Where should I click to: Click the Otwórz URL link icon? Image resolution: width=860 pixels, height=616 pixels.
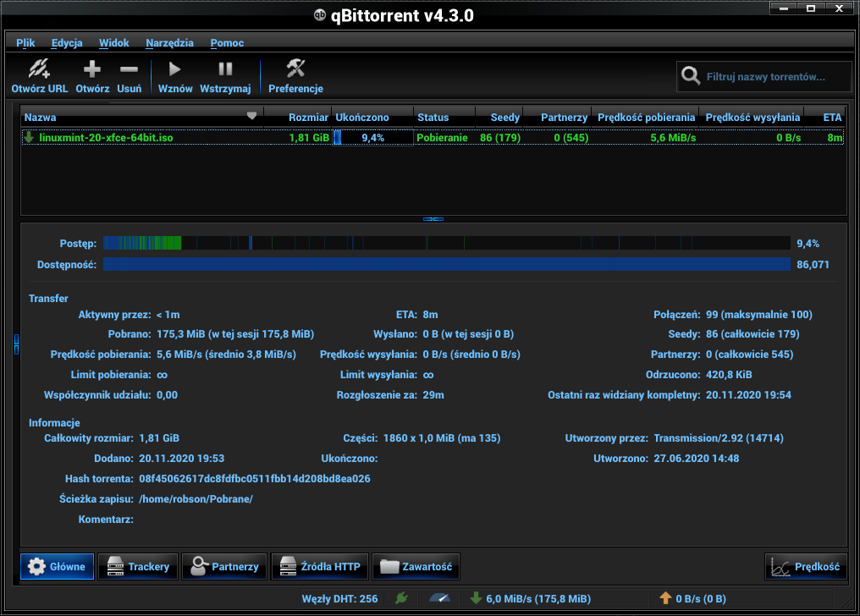[x=40, y=69]
